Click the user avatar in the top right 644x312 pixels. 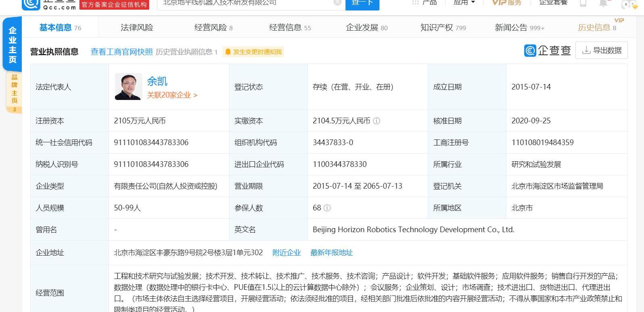point(629,4)
